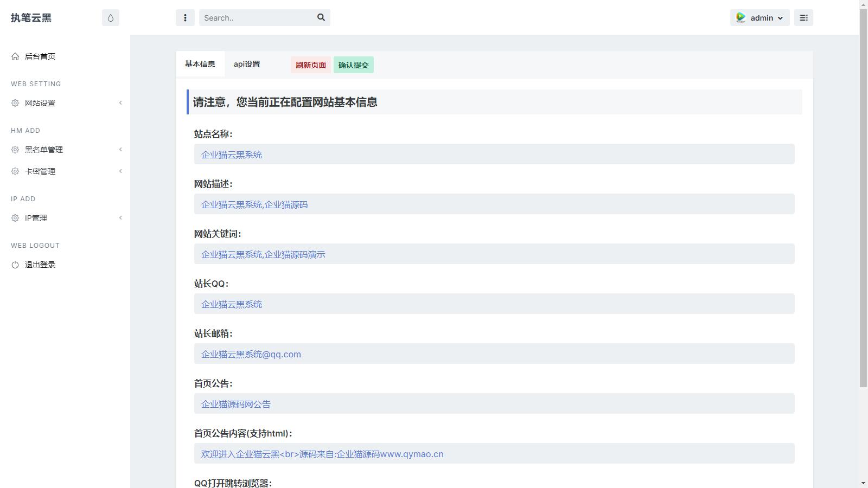Click the search magnifier icon
Viewport: 868px width, 488px height.
pos(321,17)
